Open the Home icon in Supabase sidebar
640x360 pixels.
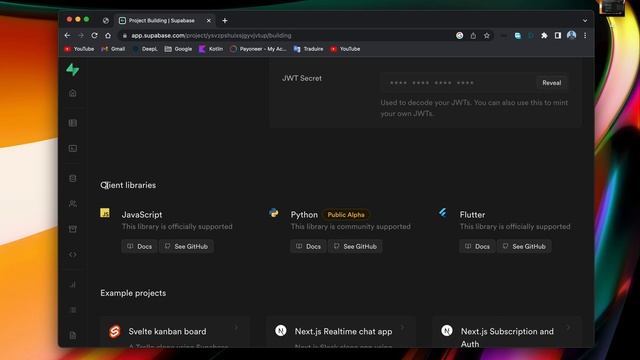[x=73, y=93]
